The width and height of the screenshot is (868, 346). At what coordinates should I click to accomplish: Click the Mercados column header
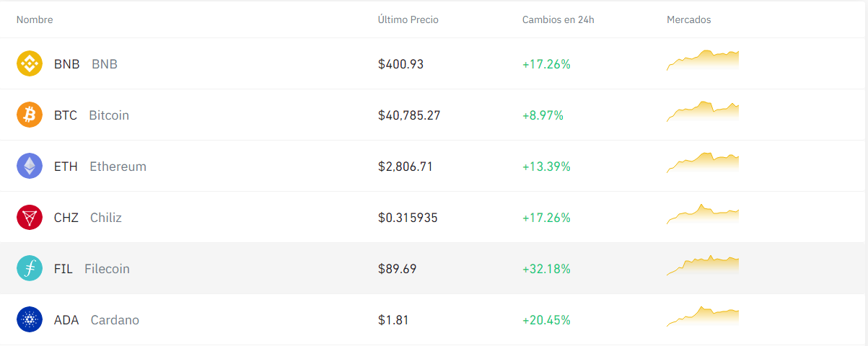tap(689, 19)
